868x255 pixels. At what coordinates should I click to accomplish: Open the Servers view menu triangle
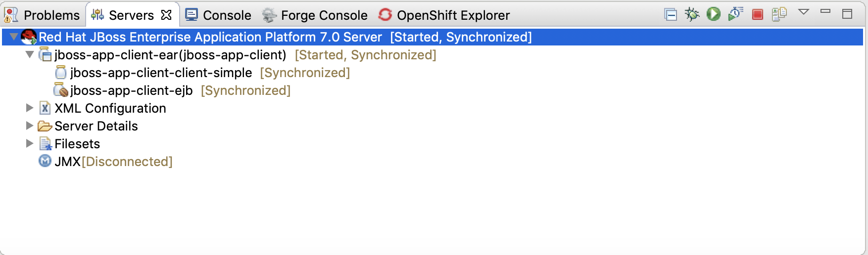click(x=804, y=12)
